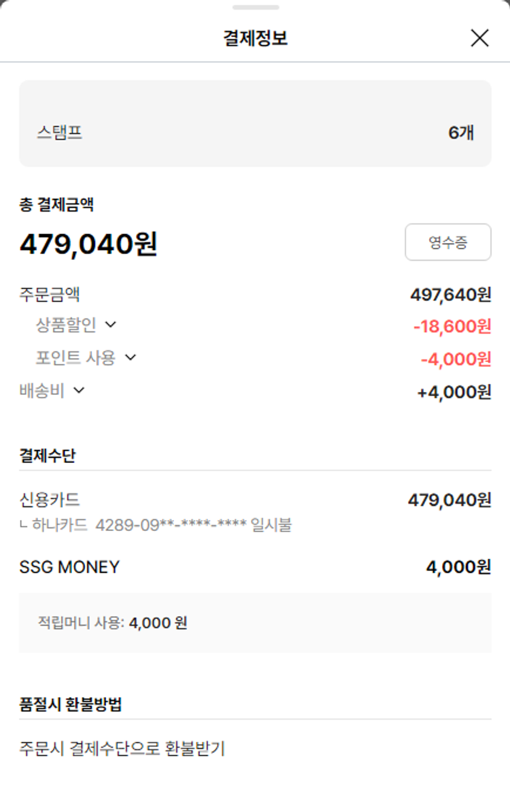Click the +4,000원 shipping fee amount

coord(454,392)
